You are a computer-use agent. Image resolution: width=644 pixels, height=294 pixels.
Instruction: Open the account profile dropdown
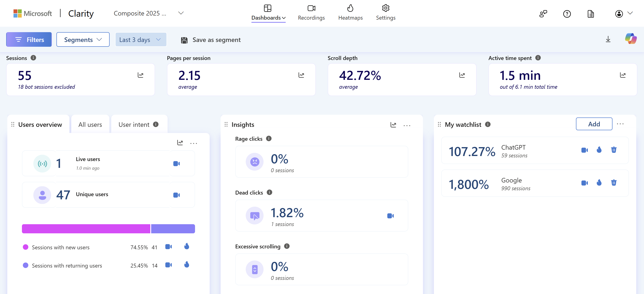[623, 14]
